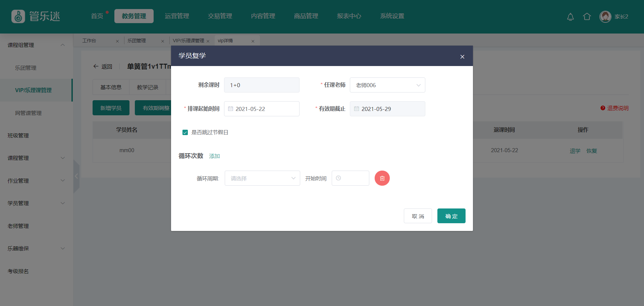Click the user avatar icon
This screenshot has width=644, height=306.
[605, 17]
